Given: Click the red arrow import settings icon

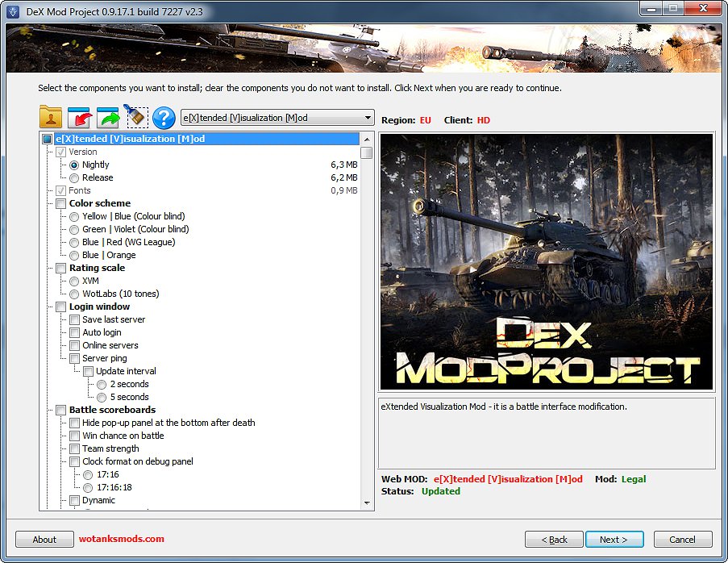Looking at the screenshot, I should 79,117.
